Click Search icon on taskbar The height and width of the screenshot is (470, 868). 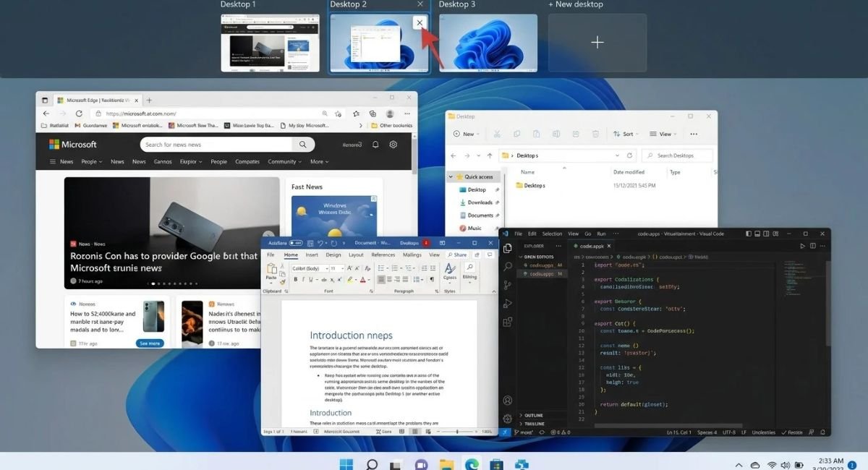[x=372, y=464]
